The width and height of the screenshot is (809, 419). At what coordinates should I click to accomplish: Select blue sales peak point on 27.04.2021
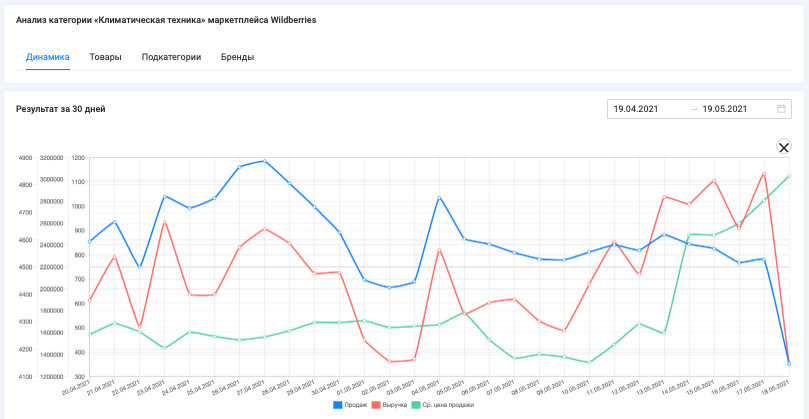click(265, 161)
